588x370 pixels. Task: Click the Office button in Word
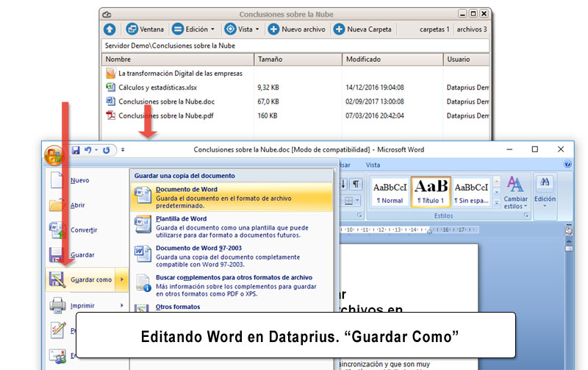point(54,155)
